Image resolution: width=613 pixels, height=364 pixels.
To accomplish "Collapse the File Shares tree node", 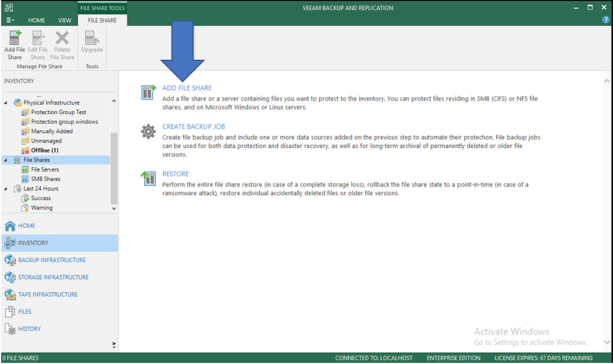I will click(x=5, y=160).
